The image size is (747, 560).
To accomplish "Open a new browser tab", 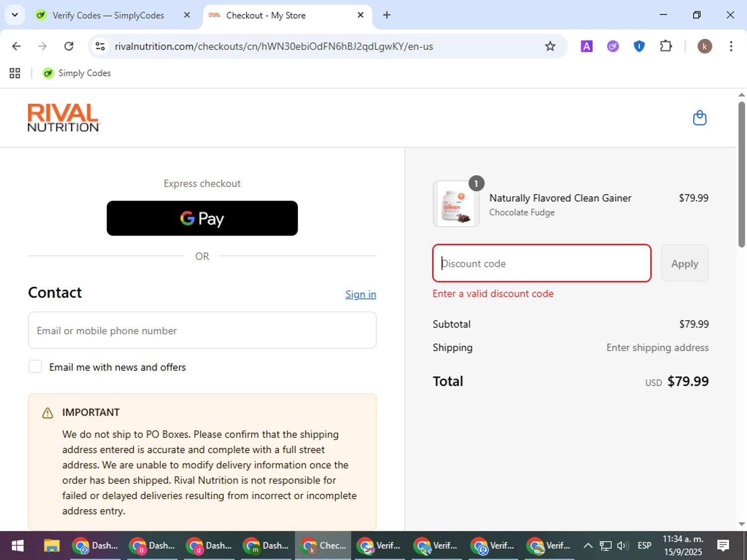I will (x=386, y=15).
